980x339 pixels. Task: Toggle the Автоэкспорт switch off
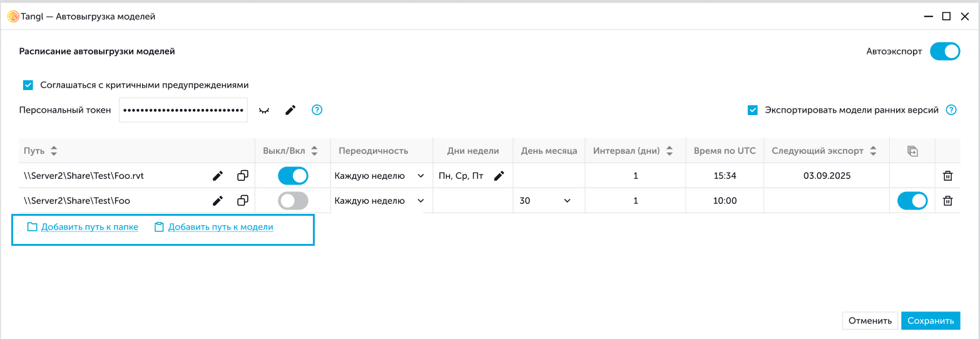pyautogui.click(x=944, y=51)
